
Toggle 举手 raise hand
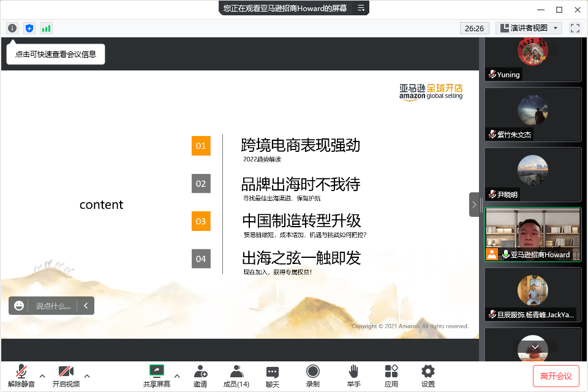353,375
